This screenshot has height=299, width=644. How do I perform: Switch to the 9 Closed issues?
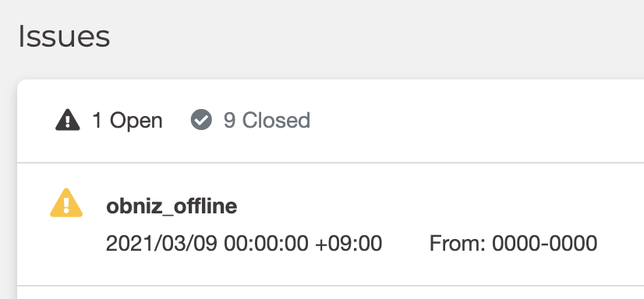pos(250,120)
